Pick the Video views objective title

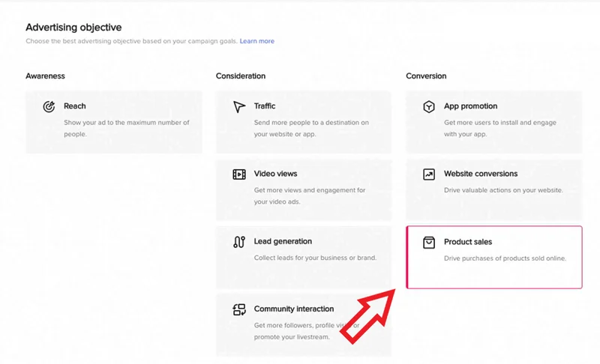tap(275, 174)
